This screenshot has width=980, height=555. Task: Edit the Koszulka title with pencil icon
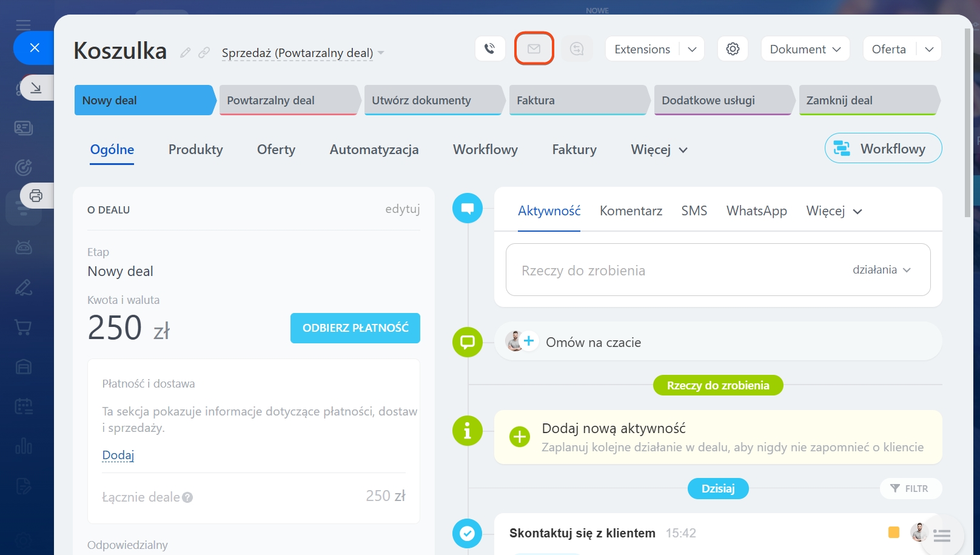(x=186, y=53)
